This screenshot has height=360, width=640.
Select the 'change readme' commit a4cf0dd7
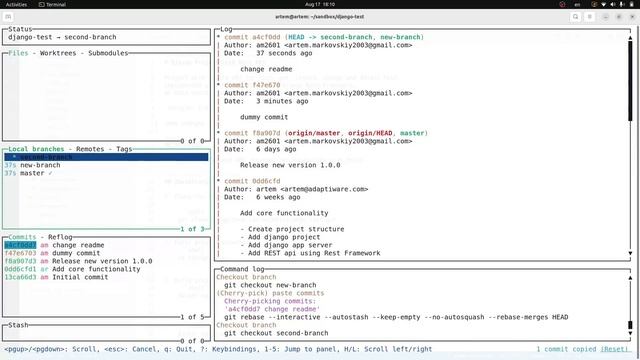pos(106,245)
